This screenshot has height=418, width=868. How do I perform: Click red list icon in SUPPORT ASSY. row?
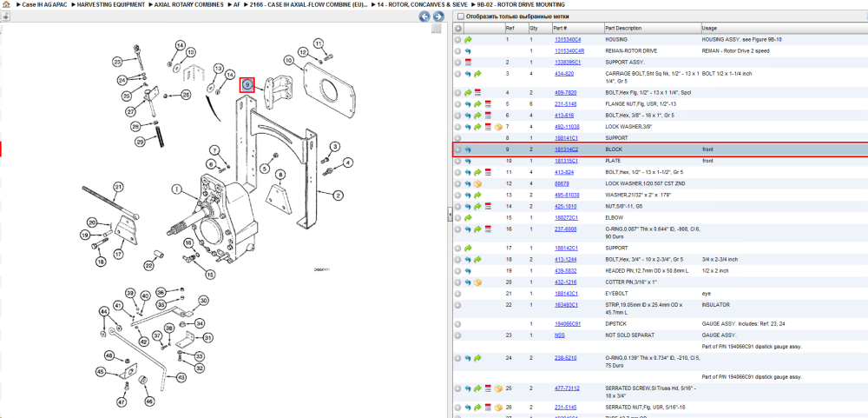pyautogui.click(x=468, y=62)
